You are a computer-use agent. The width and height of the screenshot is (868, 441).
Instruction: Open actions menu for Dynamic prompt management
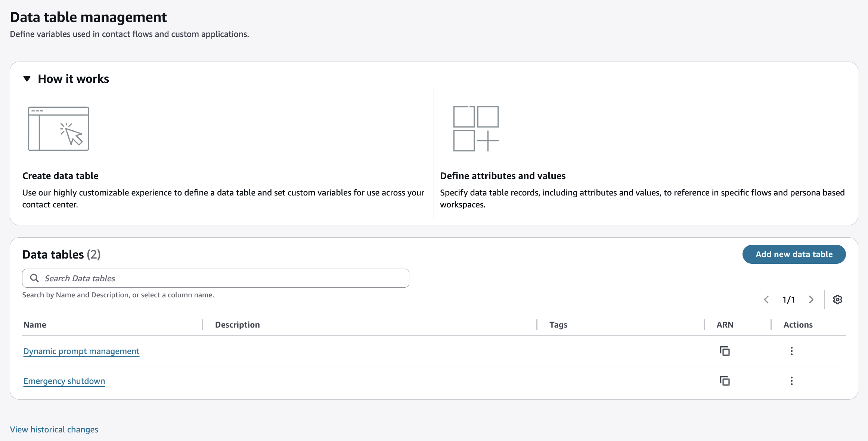click(x=791, y=351)
